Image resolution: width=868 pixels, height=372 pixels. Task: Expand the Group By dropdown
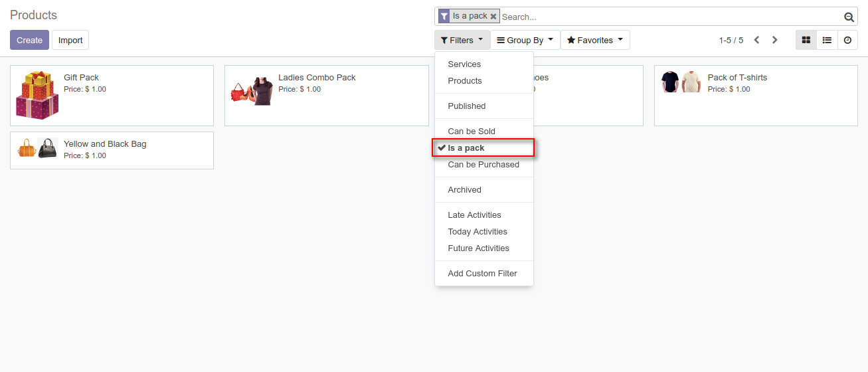coord(525,40)
